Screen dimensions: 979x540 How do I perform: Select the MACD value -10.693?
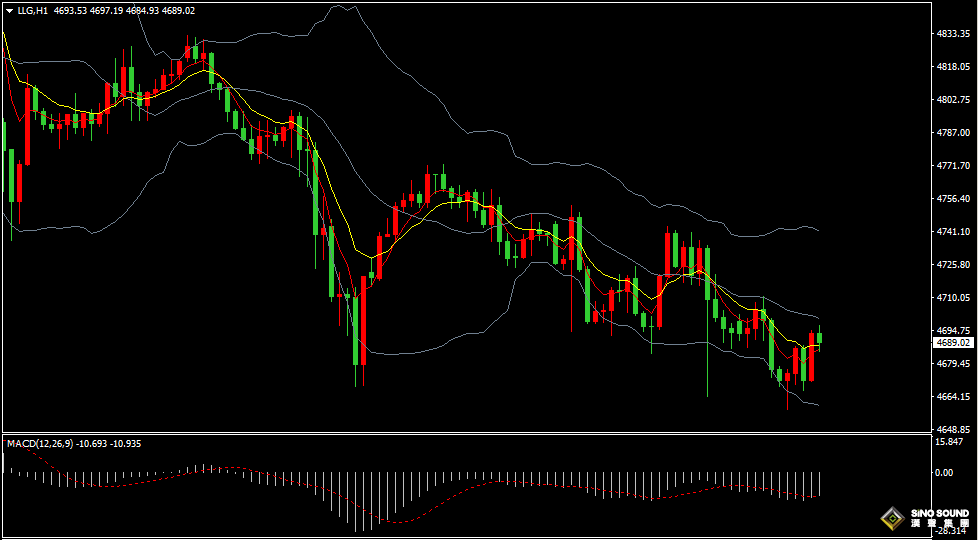(91, 444)
